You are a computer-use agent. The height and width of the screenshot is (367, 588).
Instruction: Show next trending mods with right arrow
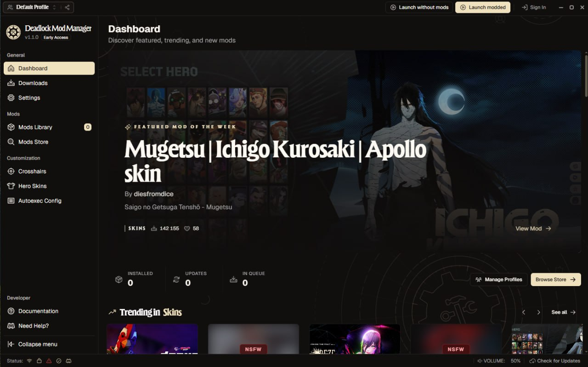click(x=538, y=312)
